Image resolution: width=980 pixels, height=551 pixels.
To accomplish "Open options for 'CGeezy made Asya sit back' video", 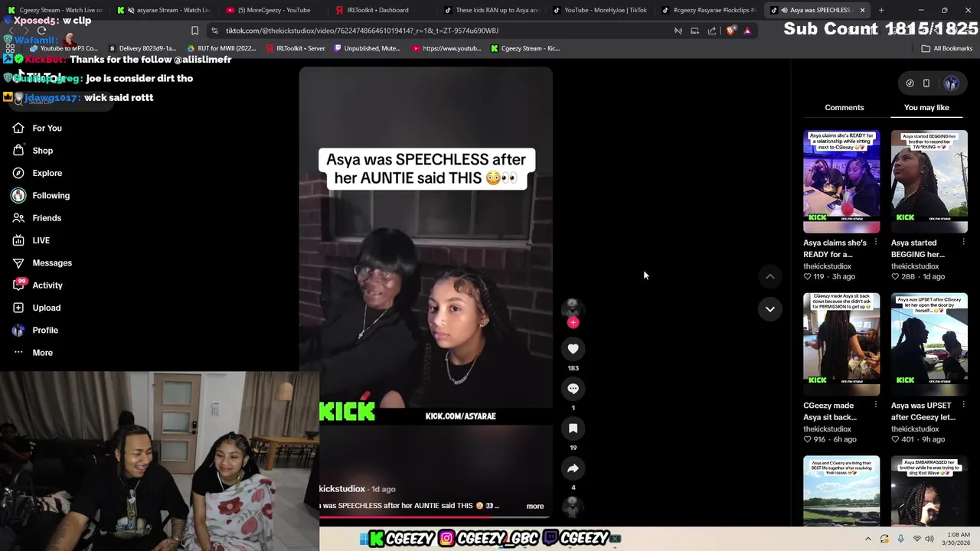I will coord(875,406).
